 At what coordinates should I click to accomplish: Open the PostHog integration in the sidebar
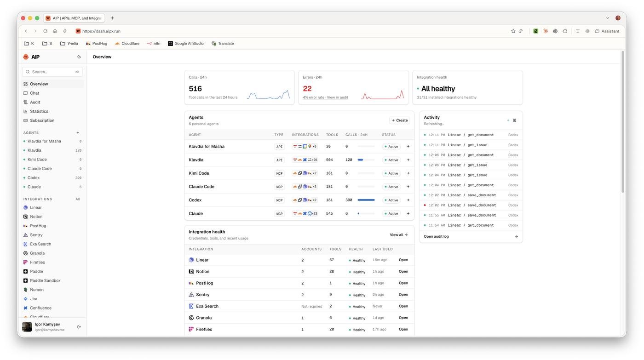(x=52, y=226)
